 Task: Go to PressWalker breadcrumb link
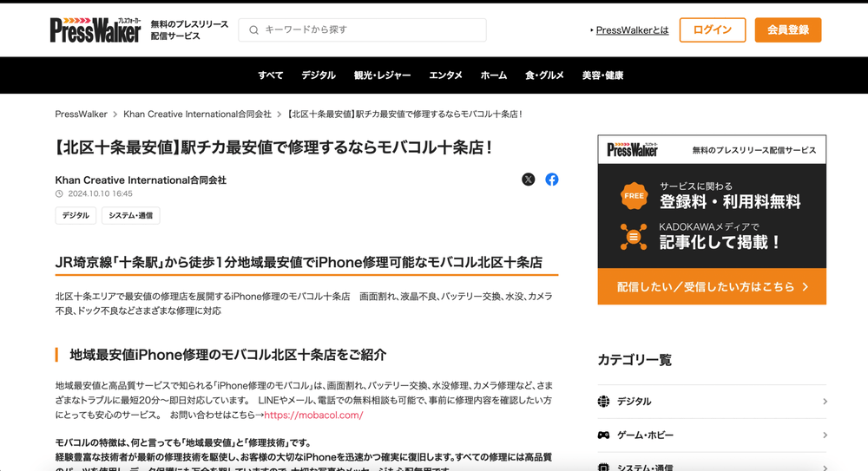81,114
